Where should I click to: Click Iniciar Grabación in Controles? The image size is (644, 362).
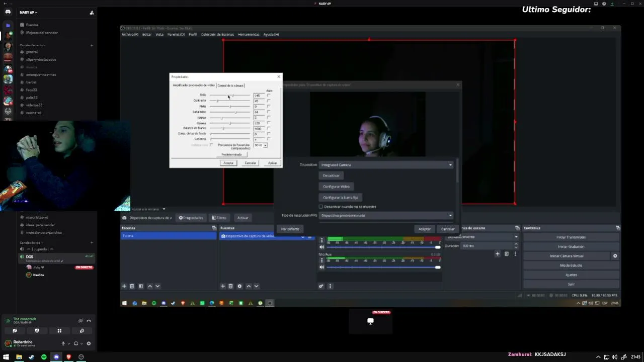(x=571, y=247)
